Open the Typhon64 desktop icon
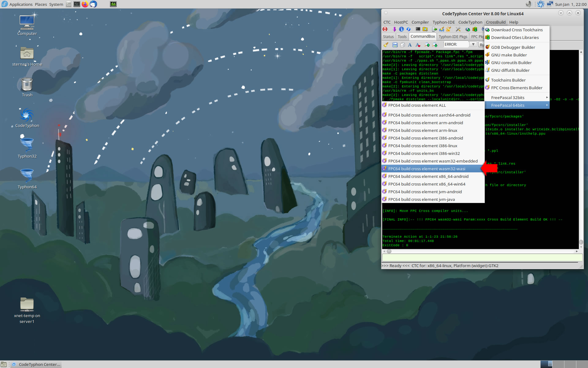The height and width of the screenshot is (368, 588). 27,178
